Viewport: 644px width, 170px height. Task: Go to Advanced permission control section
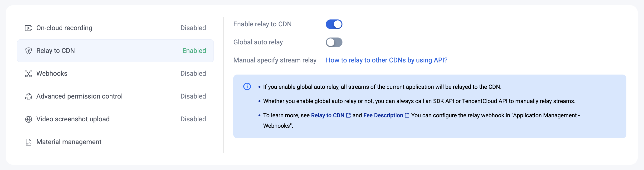pos(79,96)
